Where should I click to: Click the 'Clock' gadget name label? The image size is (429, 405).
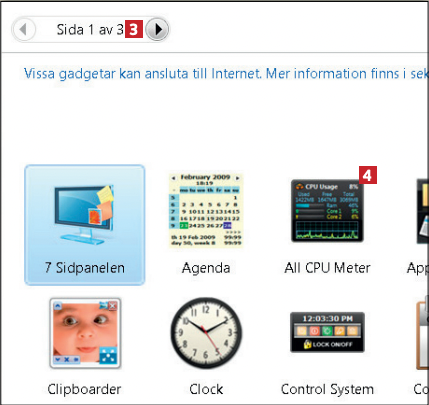pyautogui.click(x=206, y=389)
